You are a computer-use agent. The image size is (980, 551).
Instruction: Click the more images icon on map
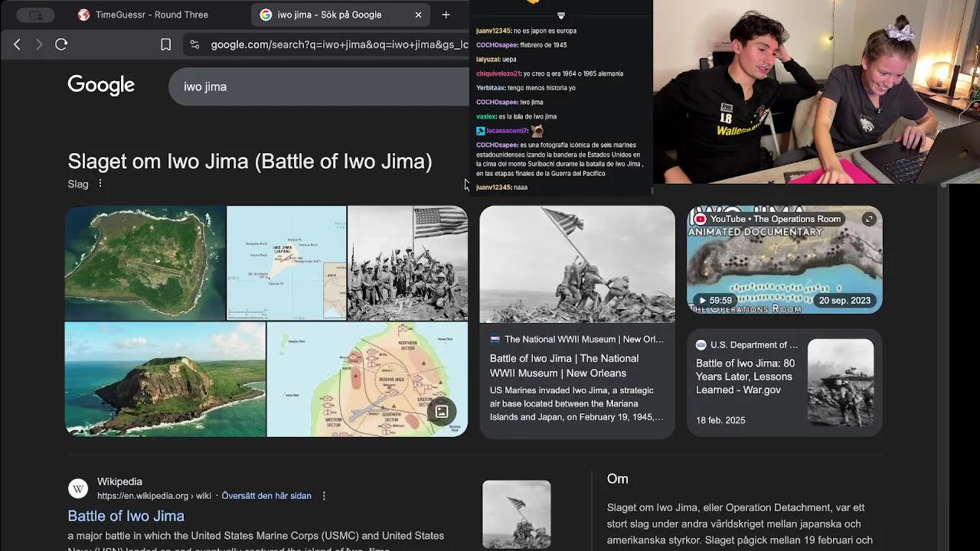point(442,412)
